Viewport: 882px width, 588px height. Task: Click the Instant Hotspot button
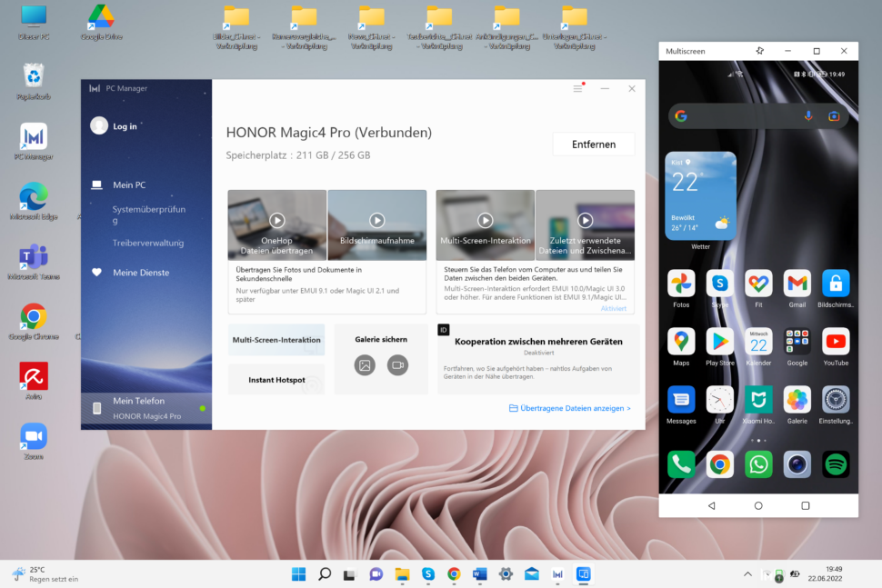point(276,380)
